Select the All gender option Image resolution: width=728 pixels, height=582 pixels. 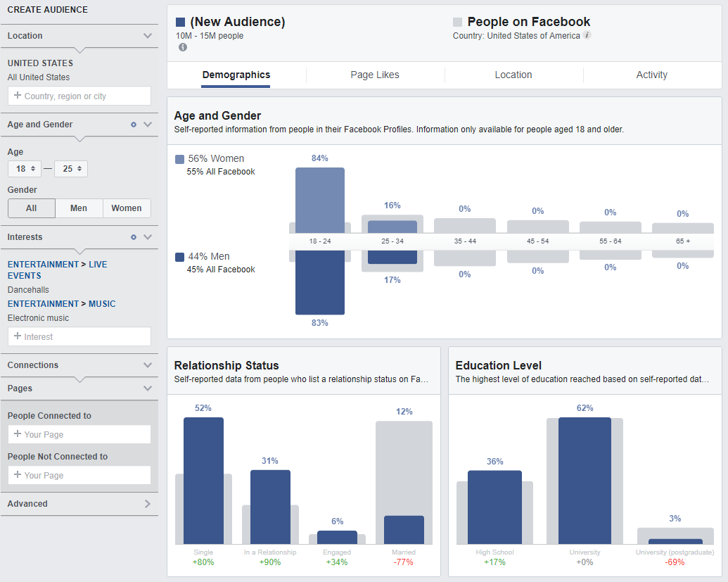(x=32, y=208)
